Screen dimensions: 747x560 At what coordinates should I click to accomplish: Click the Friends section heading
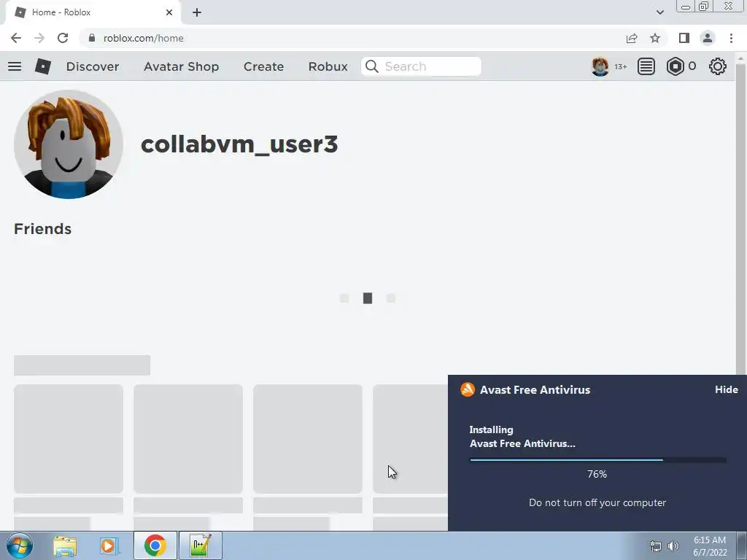[43, 229]
